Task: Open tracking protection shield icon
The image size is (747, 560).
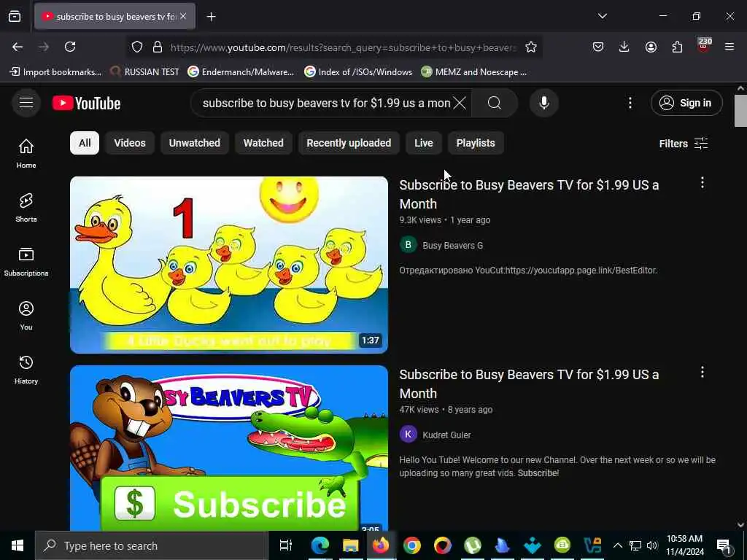Action: [x=137, y=47]
